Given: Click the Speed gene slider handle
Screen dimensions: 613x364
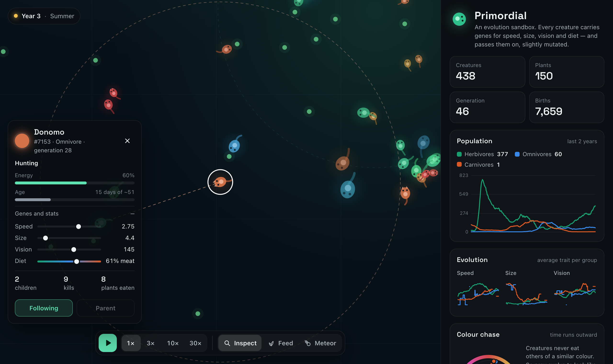Looking at the screenshot, I should click(79, 226).
